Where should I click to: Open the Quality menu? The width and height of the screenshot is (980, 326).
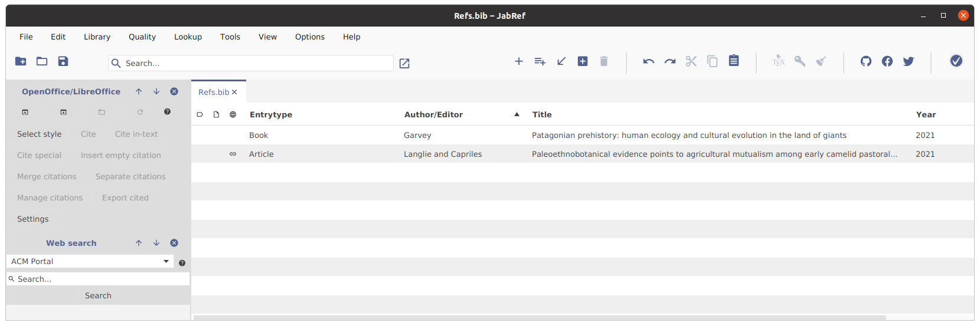pyautogui.click(x=142, y=37)
